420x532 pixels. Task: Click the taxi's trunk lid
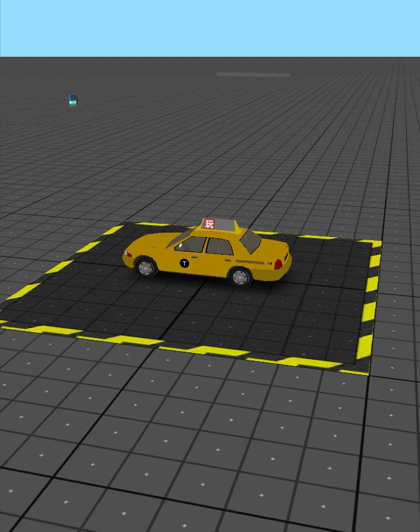point(275,248)
